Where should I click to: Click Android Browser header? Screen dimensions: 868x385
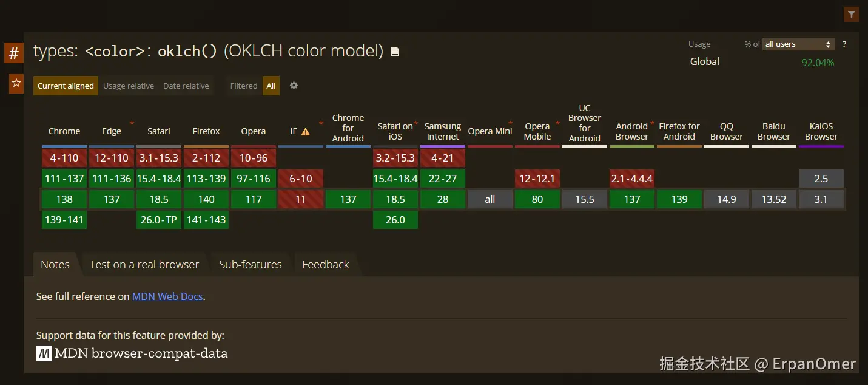click(x=632, y=131)
